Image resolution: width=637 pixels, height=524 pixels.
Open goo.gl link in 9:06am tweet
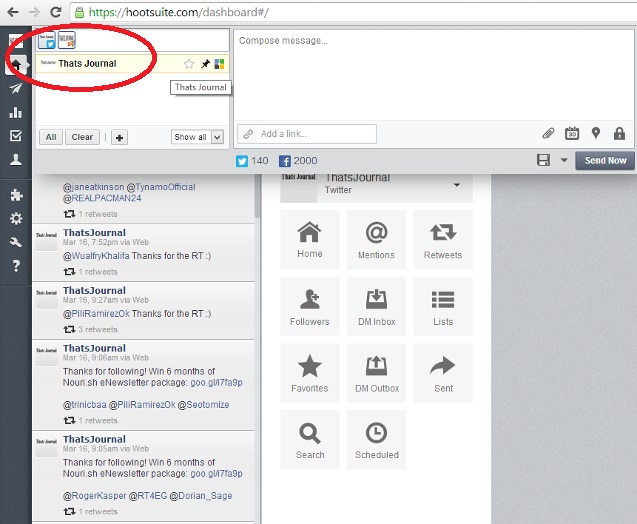(217, 383)
